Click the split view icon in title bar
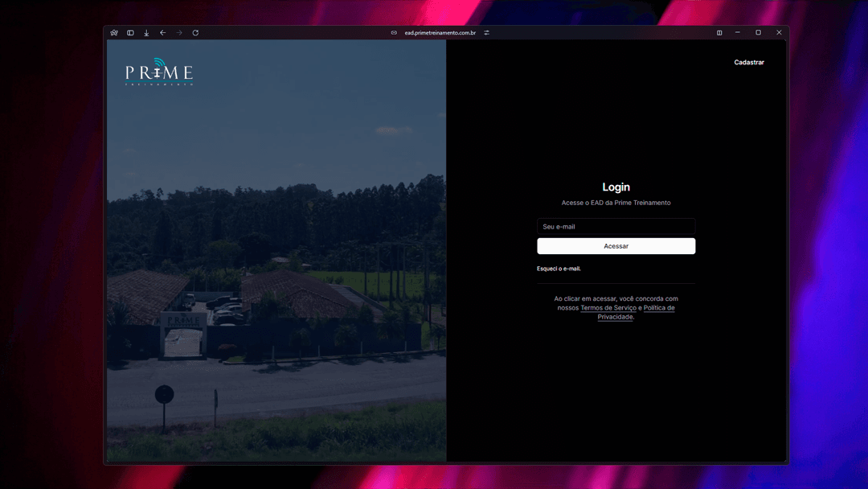This screenshot has width=868, height=489. pyautogui.click(x=719, y=33)
